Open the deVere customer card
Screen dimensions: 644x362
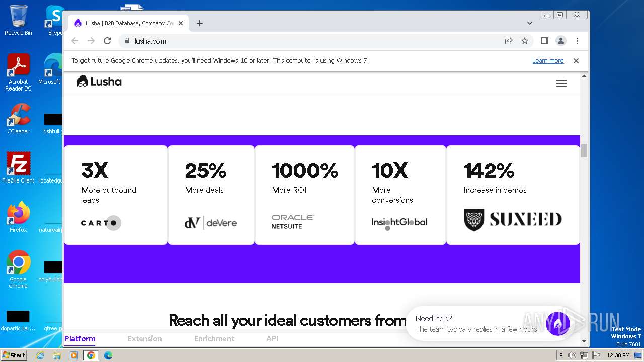pos(211,195)
